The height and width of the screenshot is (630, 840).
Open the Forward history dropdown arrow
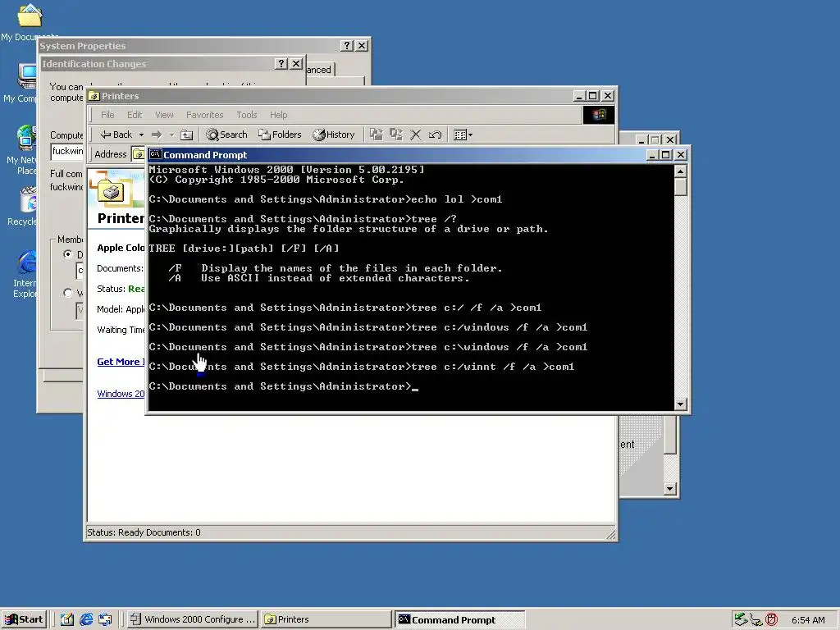(172, 135)
